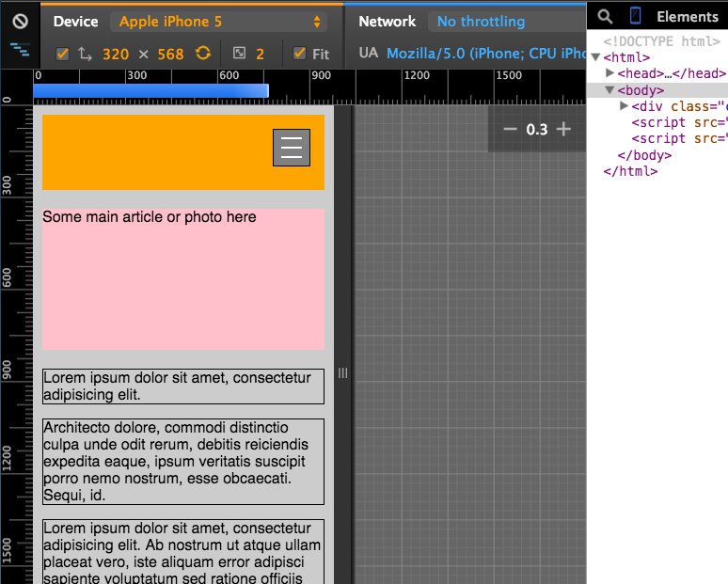Open the Apple iPhone 5 device dropdown
This screenshot has width=728, height=584.
tap(218, 22)
